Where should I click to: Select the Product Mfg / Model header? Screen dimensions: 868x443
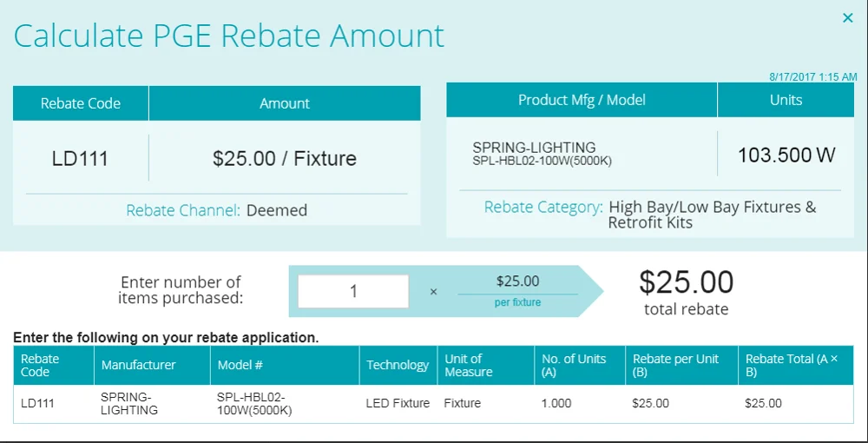coord(582,100)
